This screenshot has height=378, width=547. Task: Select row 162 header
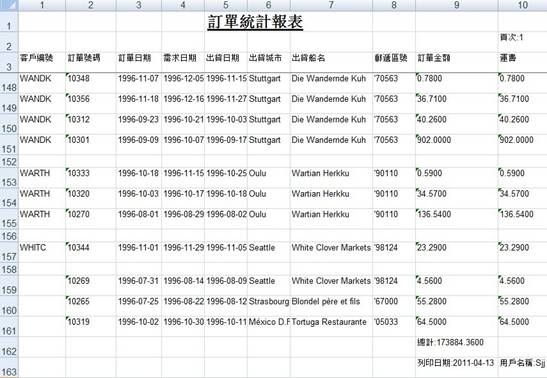tap(9, 347)
